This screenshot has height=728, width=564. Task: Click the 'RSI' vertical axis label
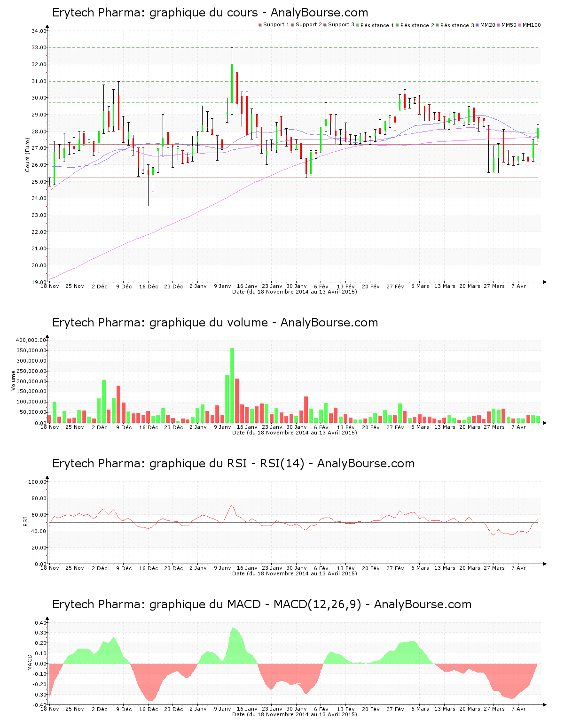click(25, 521)
